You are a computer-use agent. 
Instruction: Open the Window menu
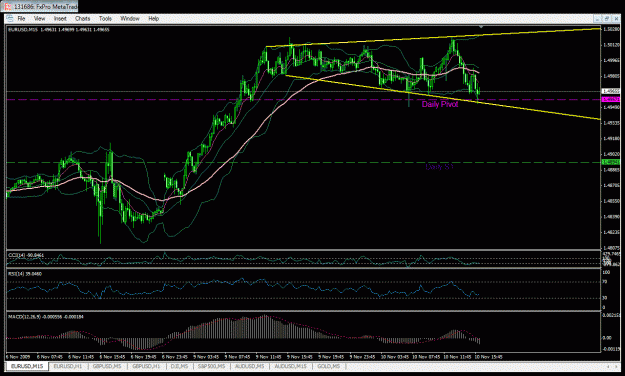coord(130,18)
